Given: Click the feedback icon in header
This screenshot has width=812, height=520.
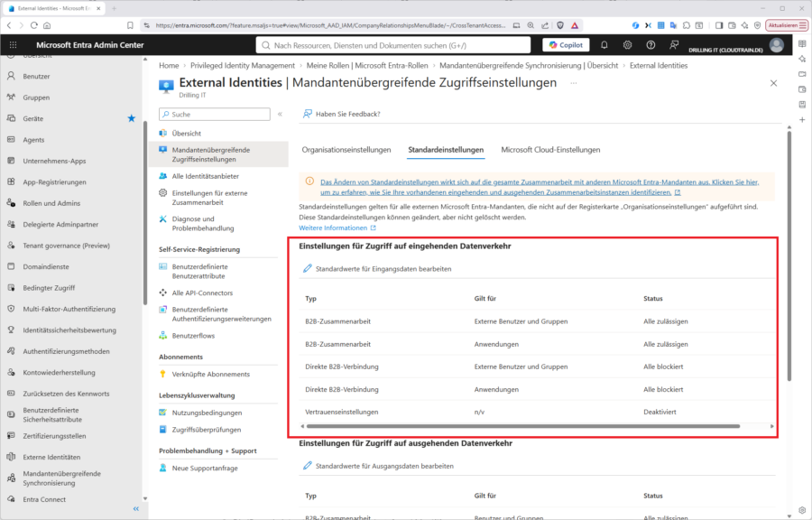Looking at the screenshot, I should (674, 45).
